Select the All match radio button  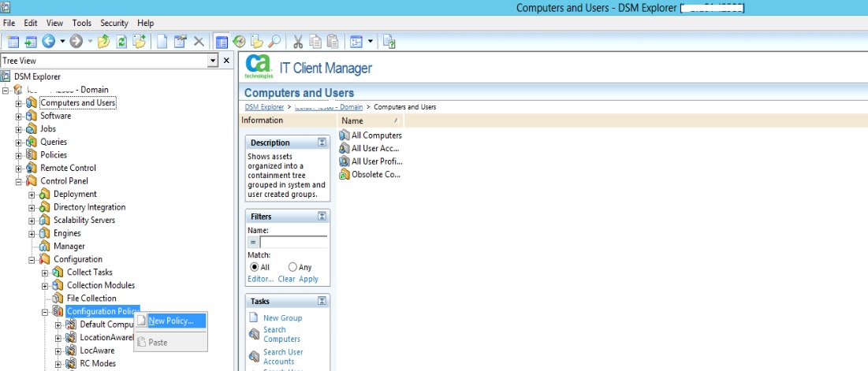254,267
